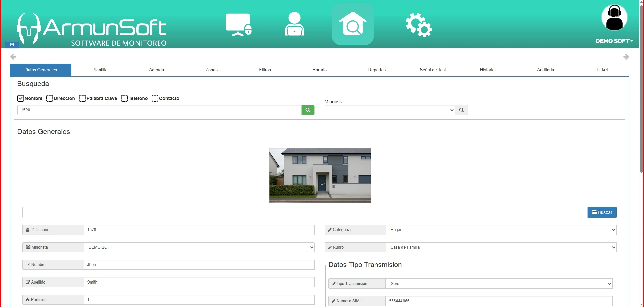
Task: Click the headset operator avatar
Action: [x=614, y=18]
